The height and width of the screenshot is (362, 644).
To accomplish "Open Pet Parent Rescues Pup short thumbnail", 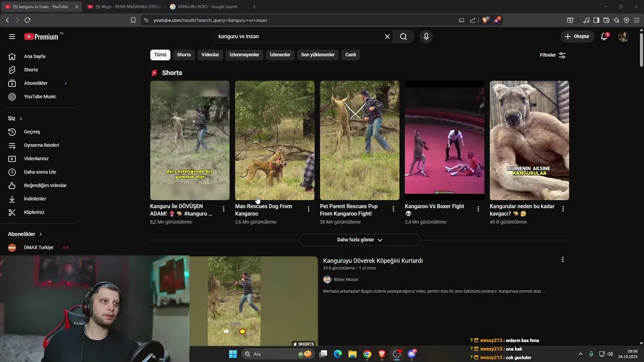I will coord(360,140).
